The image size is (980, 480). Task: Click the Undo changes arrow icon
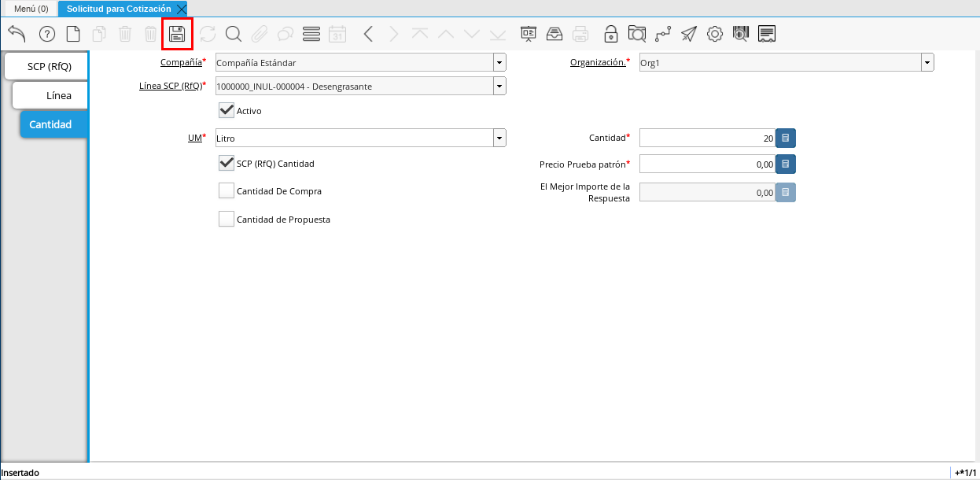tap(17, 34)
